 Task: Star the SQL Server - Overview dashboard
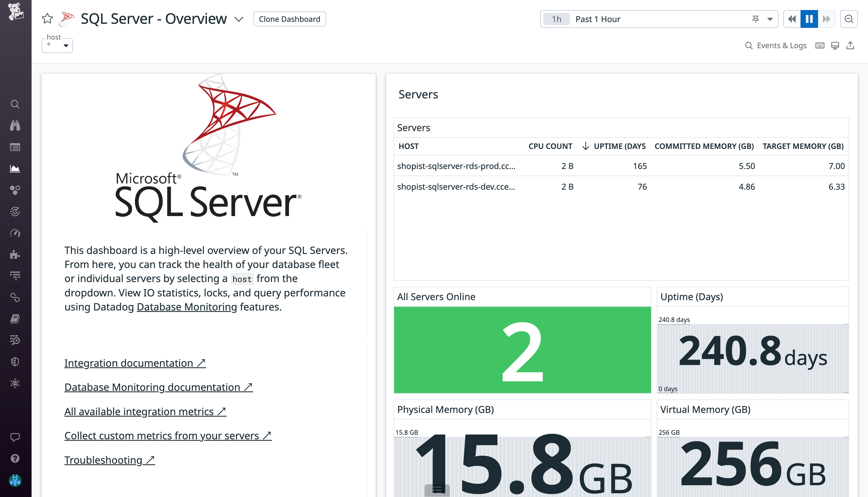coord(47,19)
